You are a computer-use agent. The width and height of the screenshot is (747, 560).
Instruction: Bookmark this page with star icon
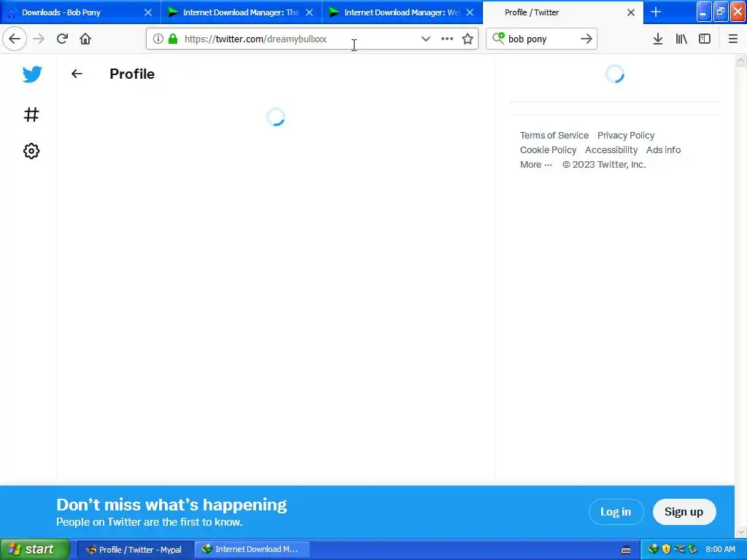(x=468, y=39)
